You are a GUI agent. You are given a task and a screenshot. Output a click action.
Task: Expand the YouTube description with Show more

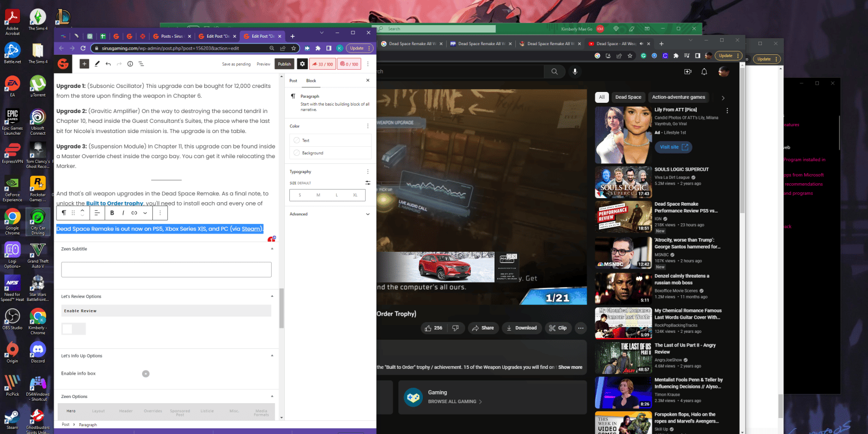coord(570,367)
